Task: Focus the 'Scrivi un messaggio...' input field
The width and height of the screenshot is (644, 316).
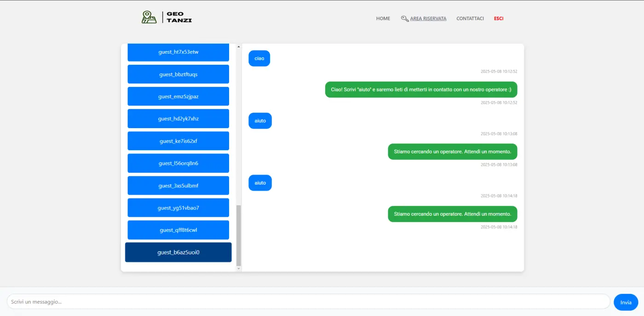Action: pyautogui.click(x=308, y=302)
